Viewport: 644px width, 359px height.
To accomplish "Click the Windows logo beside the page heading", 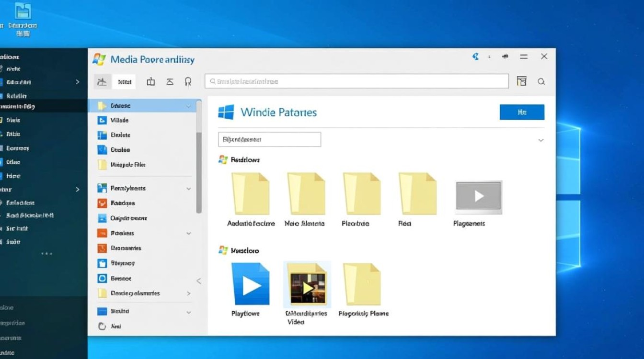I will tap(225, 112).
